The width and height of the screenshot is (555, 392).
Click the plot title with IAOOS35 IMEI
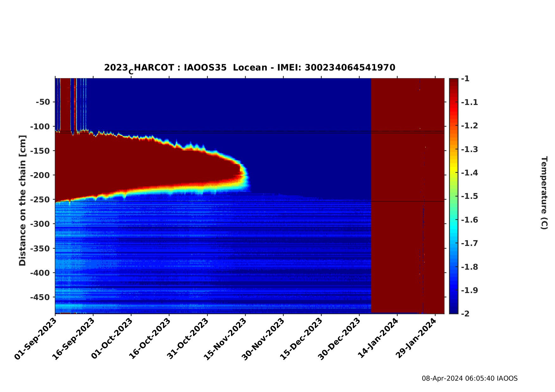pyautogui.click(x=250, y=68)
